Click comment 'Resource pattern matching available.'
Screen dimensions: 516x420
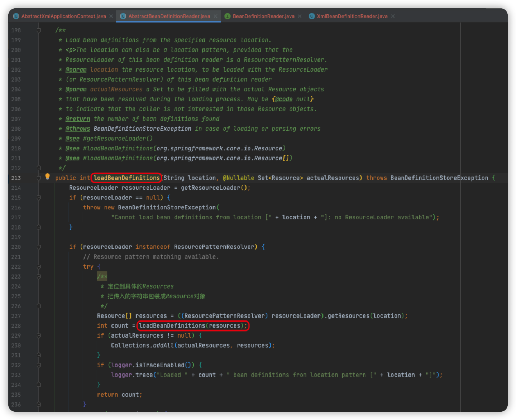151,257
